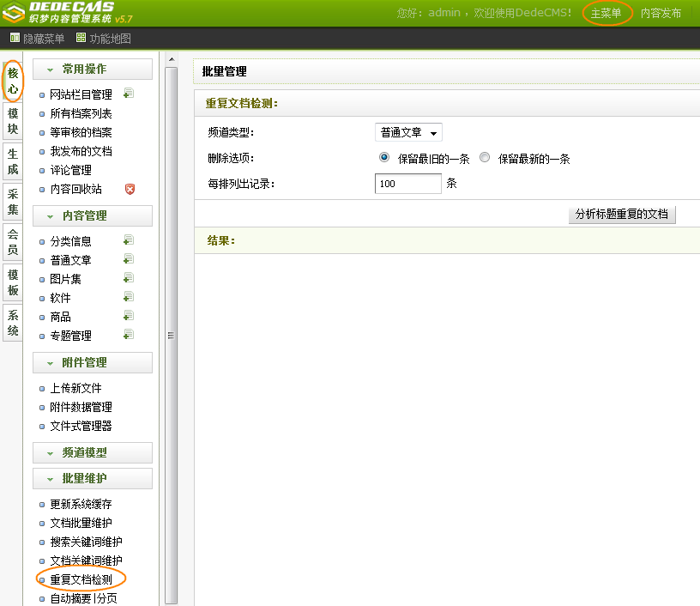Click add icon next to 商品
This screenshot has width=700, height=606.
point(129,316)
